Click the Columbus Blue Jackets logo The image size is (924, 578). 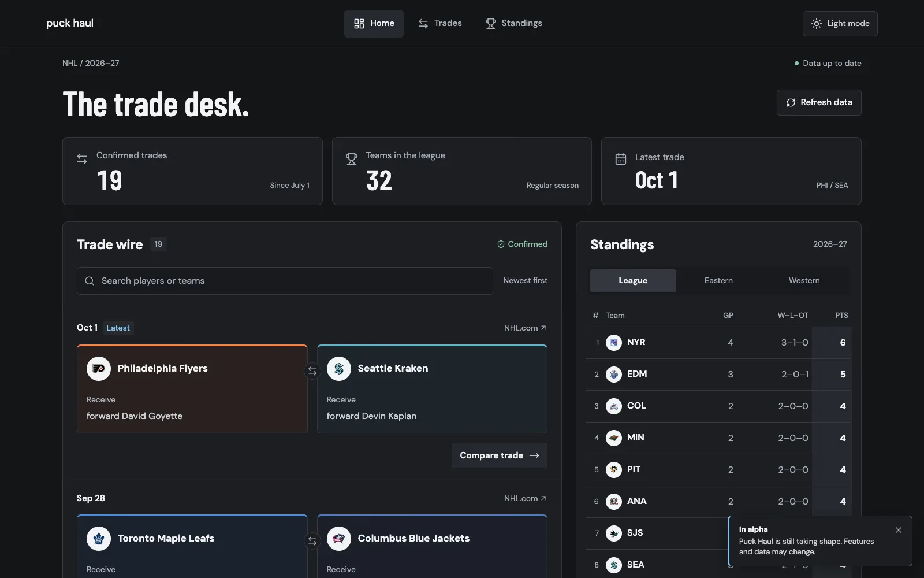pyautogui.click(x=339, y=539)
